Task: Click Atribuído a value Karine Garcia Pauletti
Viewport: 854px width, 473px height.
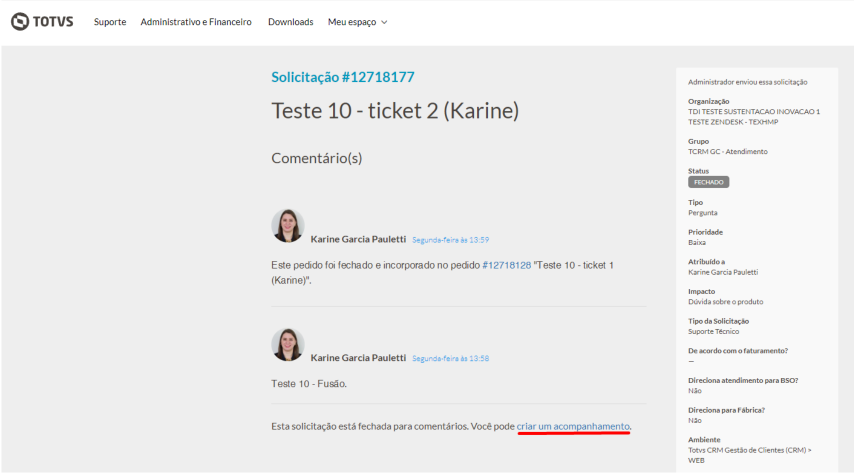Action: (723, 272)
